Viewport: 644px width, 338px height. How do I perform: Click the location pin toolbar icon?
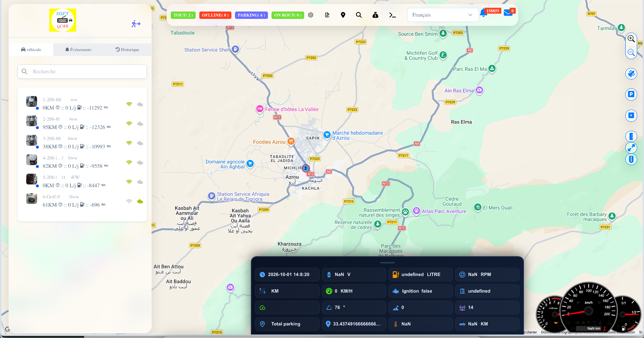click(343, 15)
